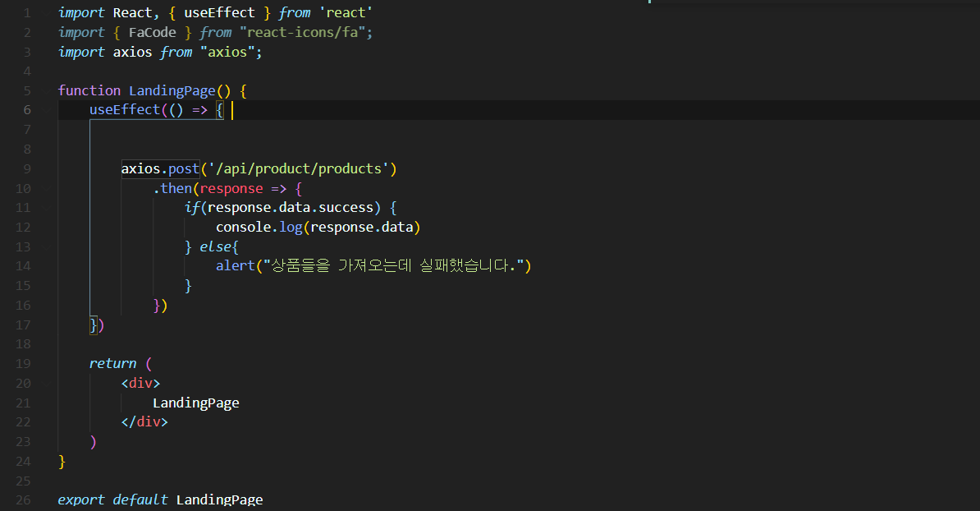
Task: Click line number 18 in the gutter
Action: (x=23, y=344)
